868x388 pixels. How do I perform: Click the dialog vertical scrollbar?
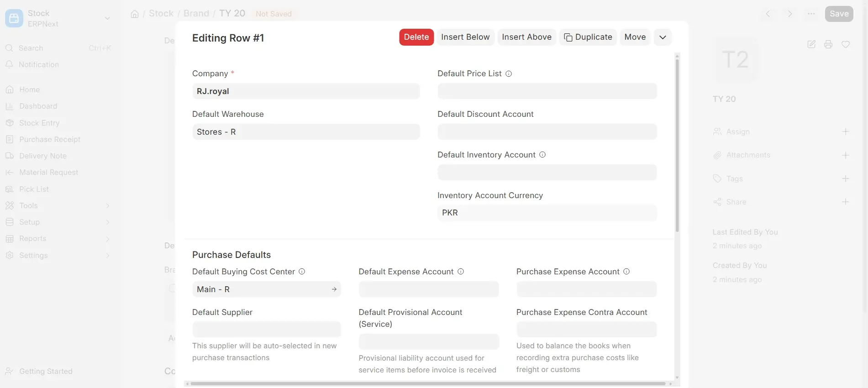tap(677, 145)
